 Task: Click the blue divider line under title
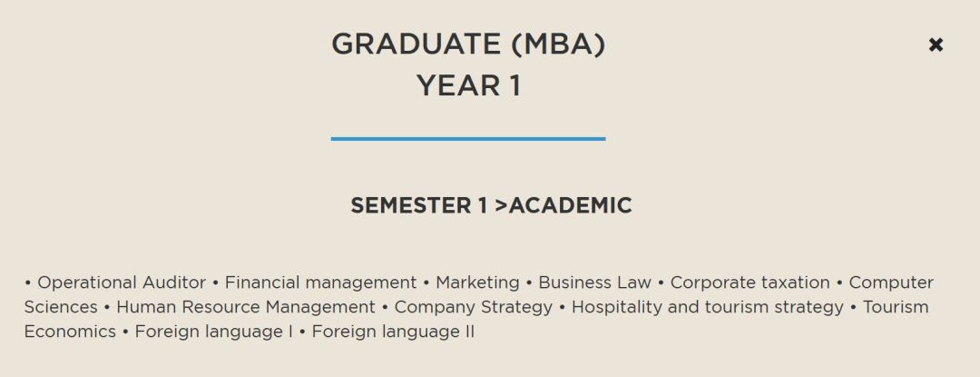[468, 139]
